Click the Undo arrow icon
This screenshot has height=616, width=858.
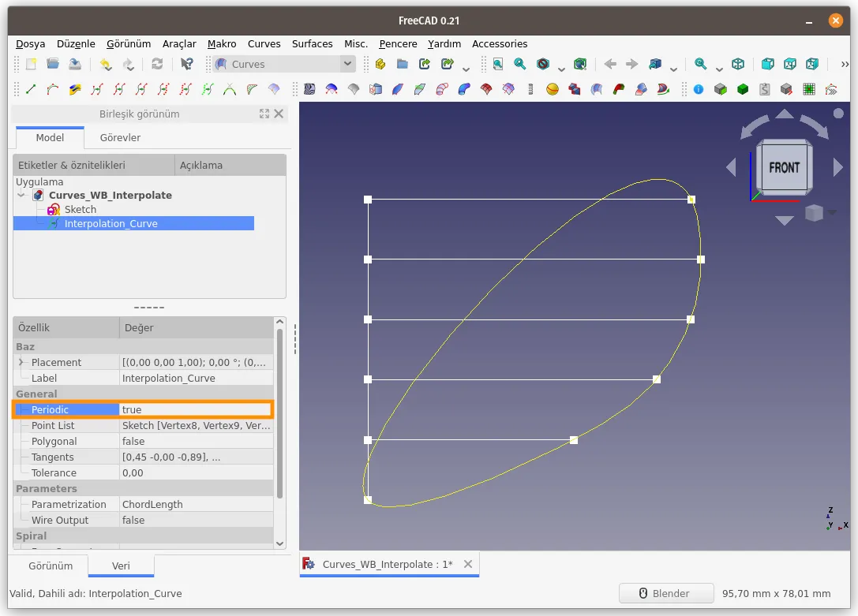click(x=106, y=64)
